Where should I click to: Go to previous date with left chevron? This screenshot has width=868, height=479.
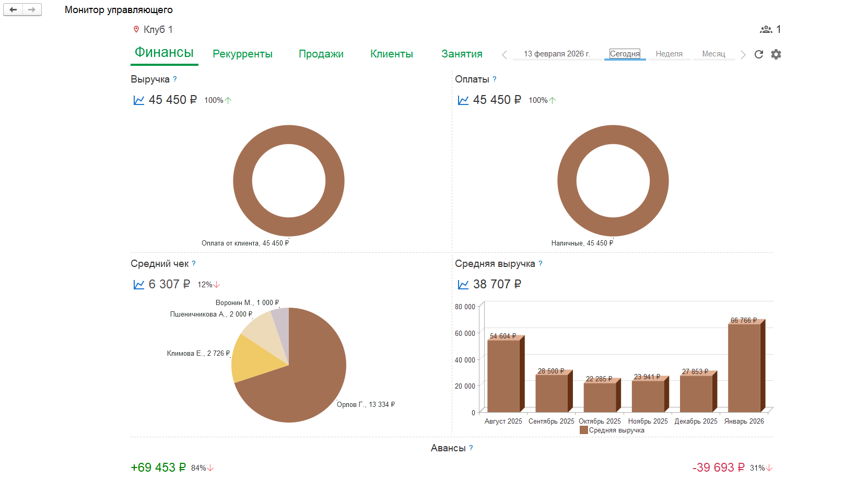[x=504, y=55]
